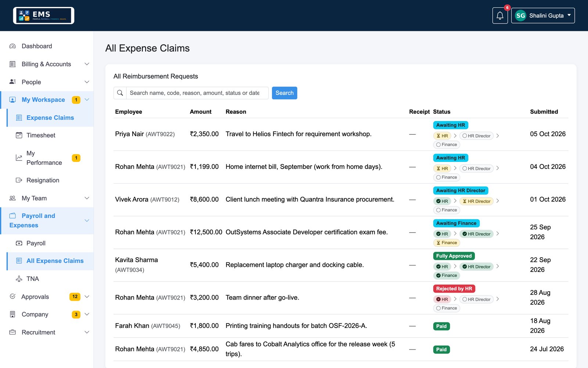Expand the People menu chevron

(87, 82)
